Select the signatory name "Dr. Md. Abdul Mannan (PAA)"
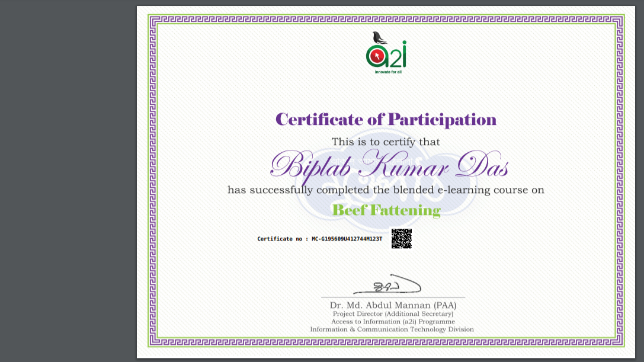Image resolution: width=644 pixels, height=362 pixels. pos(393,305)
